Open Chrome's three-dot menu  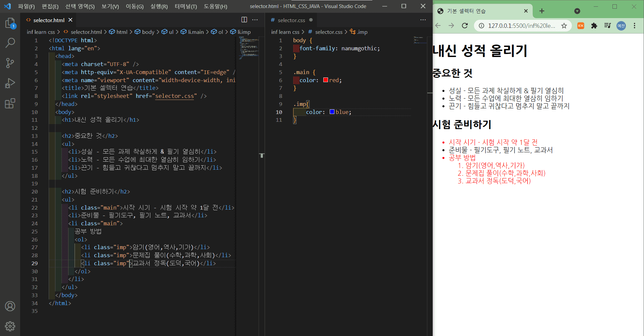[634, 26]
